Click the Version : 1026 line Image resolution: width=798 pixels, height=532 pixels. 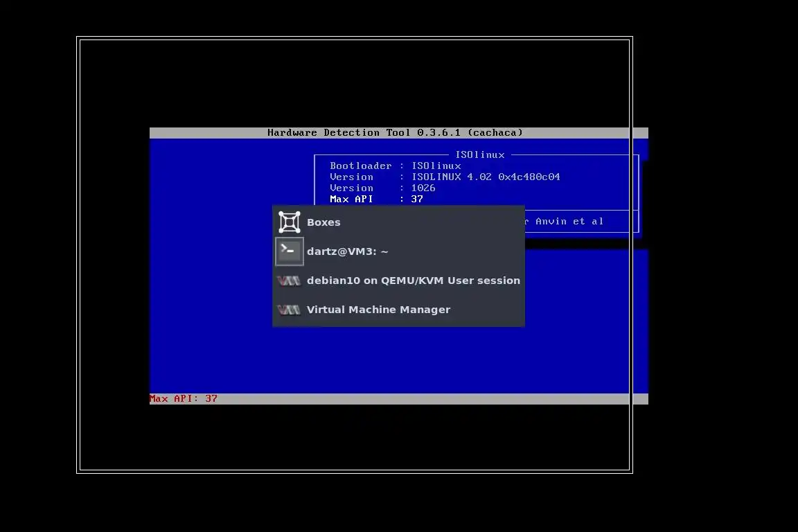pos(382,188)
